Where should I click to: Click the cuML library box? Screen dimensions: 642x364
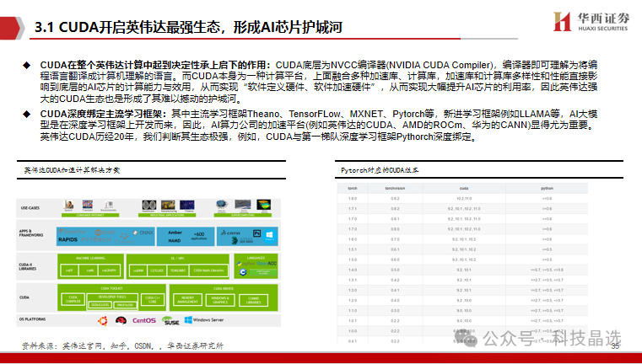tap(89, 270)
